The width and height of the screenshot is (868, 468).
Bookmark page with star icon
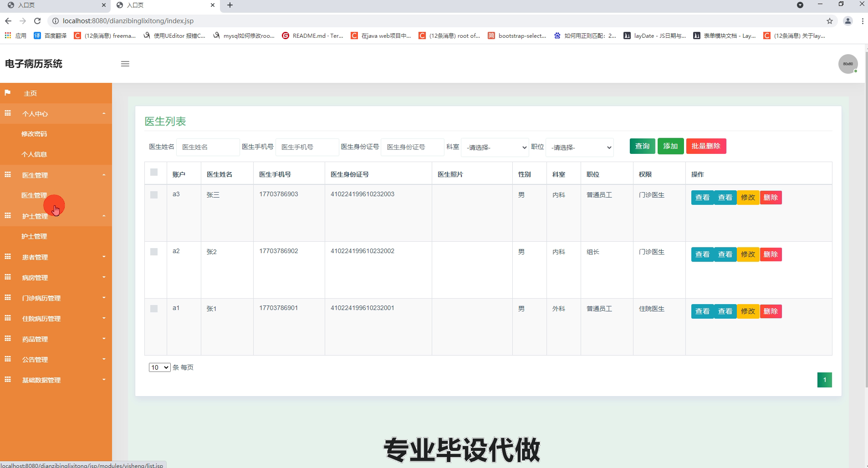coord(830,21)
